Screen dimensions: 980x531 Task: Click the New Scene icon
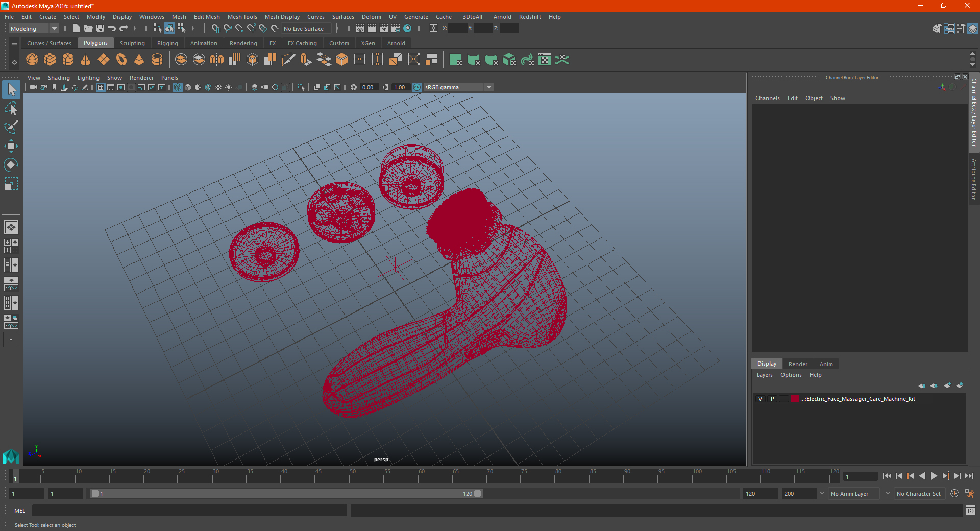76,29
